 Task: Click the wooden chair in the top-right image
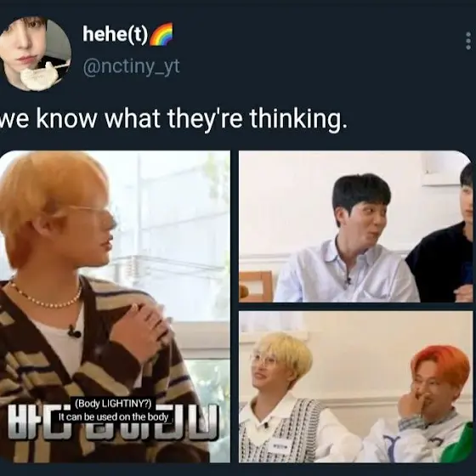pyautogui.click(x=257, y=286)
